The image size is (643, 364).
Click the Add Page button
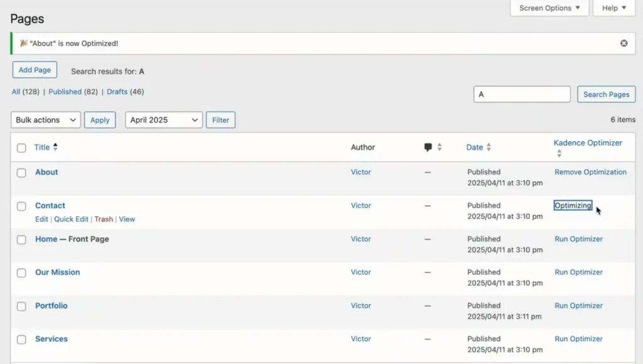point(35,70)
